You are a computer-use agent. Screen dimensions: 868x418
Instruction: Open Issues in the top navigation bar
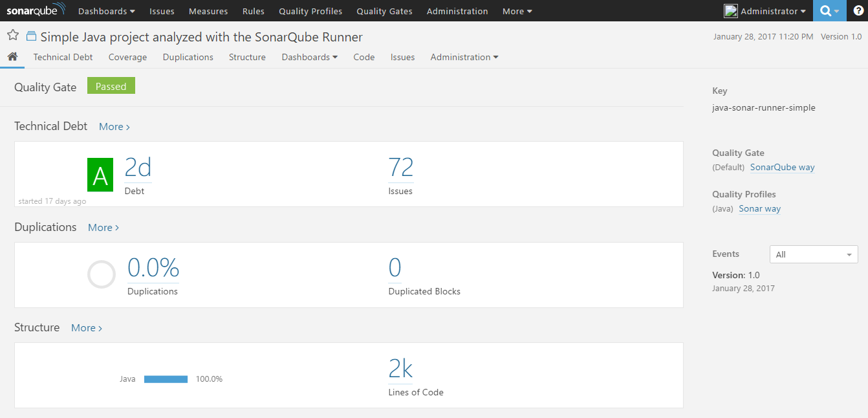pos(161,11)
